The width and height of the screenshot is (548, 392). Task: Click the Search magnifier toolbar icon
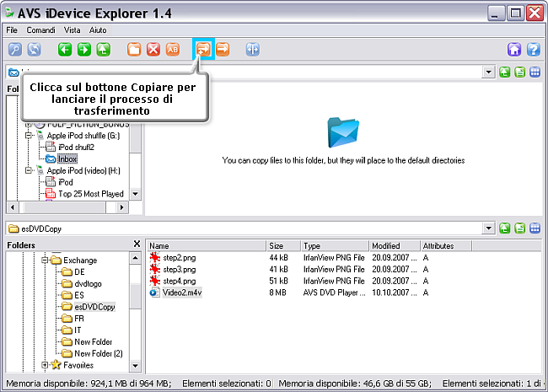pyautogui.click(x=15, y=49)
